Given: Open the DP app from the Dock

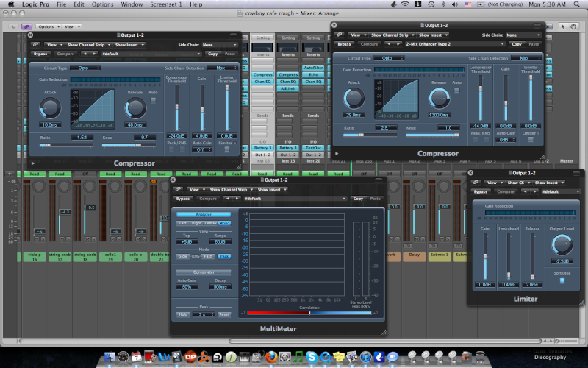Looking at the screenshot, I should point(190,356).
